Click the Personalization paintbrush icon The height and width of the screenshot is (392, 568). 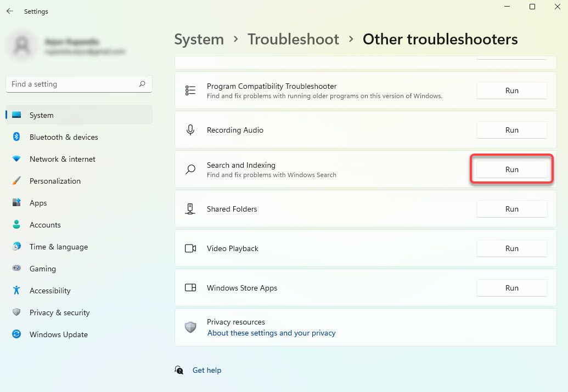pyautogui.click(x=17, y=181)
